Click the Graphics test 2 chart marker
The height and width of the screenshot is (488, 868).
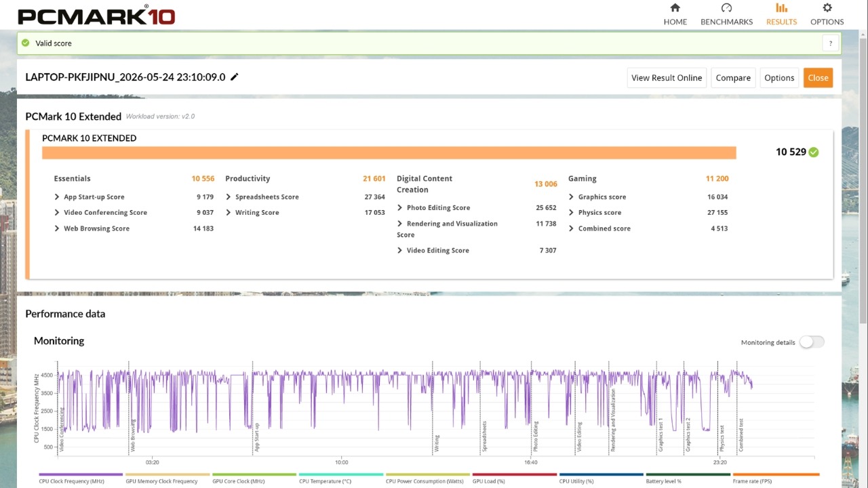click(688, 435)
